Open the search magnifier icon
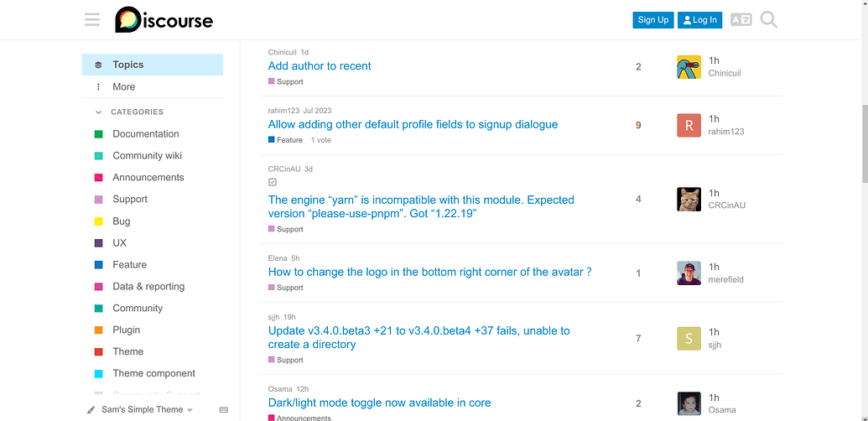 pyautogui.click(x=768, y=19)
